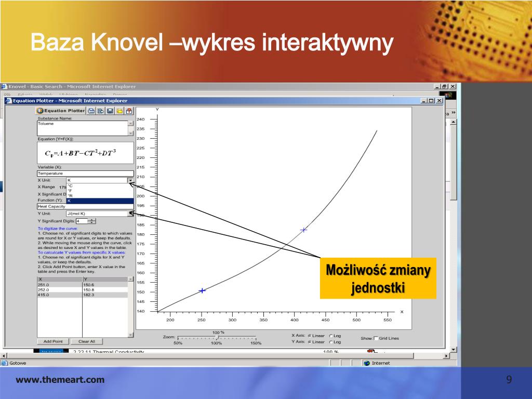Click Internet Explorer icon in Equation Plotter title bar
The width and height of the screenshot is (532, 399).
pos(8,101)
